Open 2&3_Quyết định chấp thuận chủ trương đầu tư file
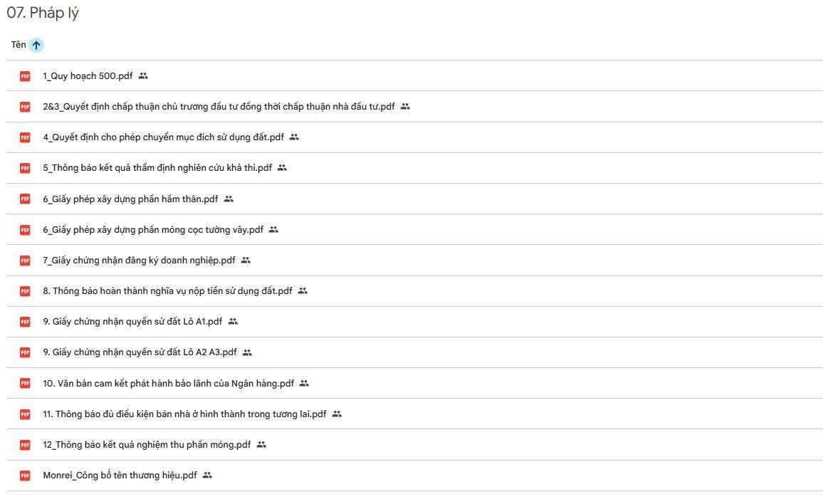 tap(219, 107)
